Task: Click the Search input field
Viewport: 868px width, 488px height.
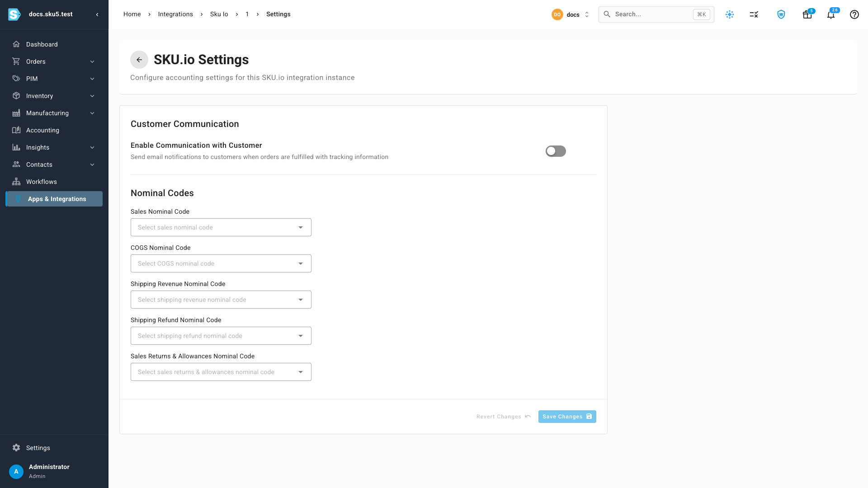Action: 656,14
